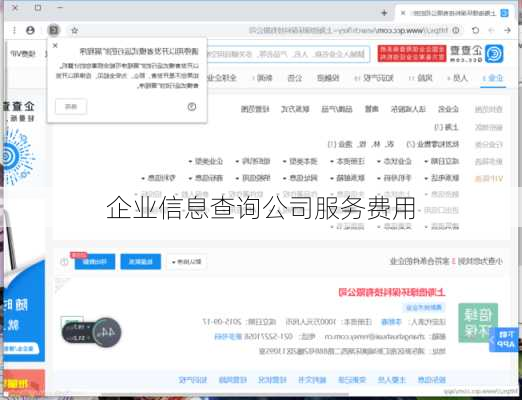This screenshot has height=400, width=522.
Task: Expand the 企业类型 filter dropdown
Action: coord(206,162)
